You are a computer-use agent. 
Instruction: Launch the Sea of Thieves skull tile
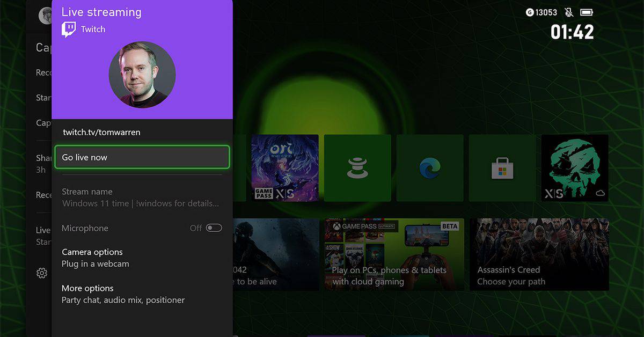[x=575, y=168]
